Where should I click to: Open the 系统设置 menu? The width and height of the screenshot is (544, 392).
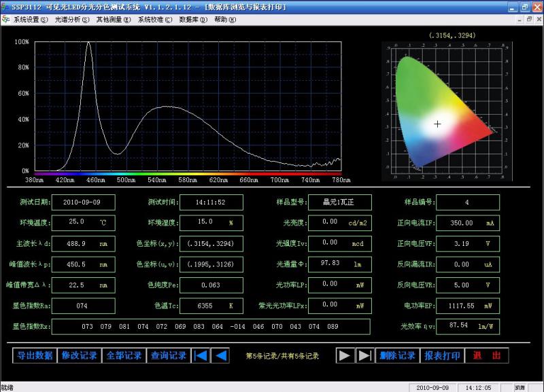coord(31,20)
